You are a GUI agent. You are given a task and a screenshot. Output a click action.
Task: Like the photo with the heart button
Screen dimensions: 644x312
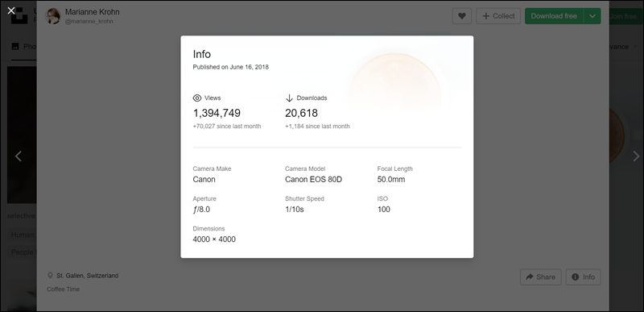coord(462,16)
